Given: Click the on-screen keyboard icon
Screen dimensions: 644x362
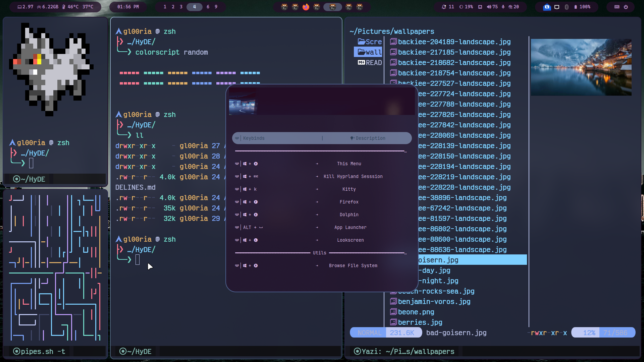Looking at the screenshot, I should click(617, 7).
